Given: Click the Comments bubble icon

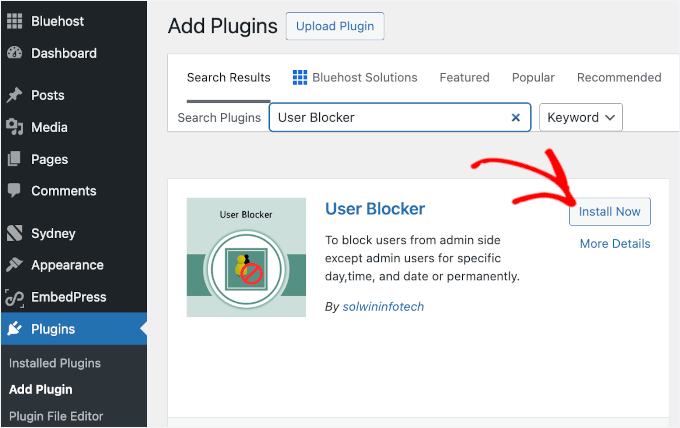Looking at the screenshot, I should pos(14,190).
